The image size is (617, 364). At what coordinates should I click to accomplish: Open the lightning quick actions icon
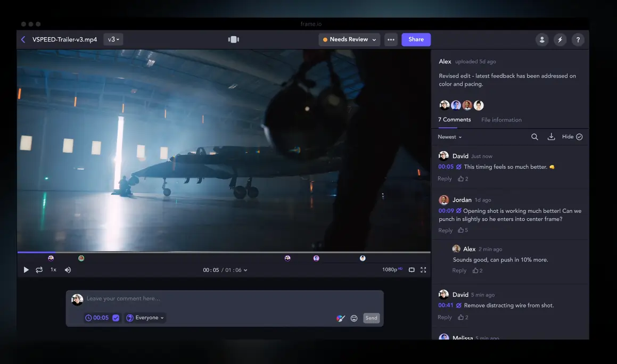click(x=560, y=39)
